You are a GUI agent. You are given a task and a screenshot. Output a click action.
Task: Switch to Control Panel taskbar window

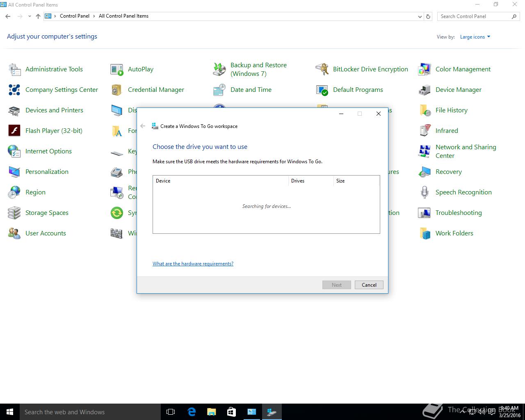pos(251,412)
